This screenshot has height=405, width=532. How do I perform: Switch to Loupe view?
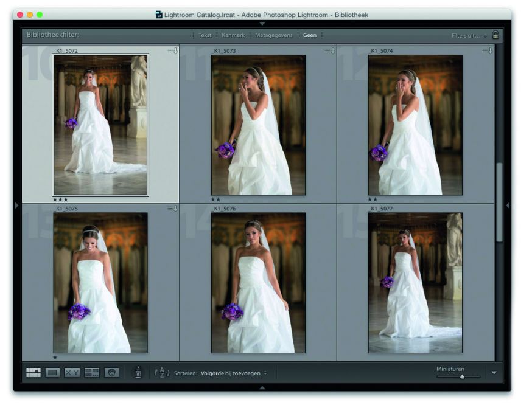click(x=53, y=373)
